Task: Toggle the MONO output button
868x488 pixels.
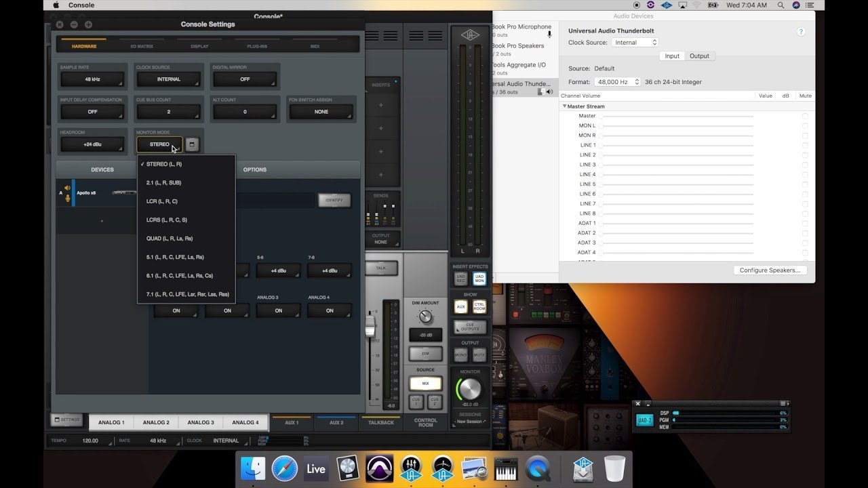Action: click(460, 354)
